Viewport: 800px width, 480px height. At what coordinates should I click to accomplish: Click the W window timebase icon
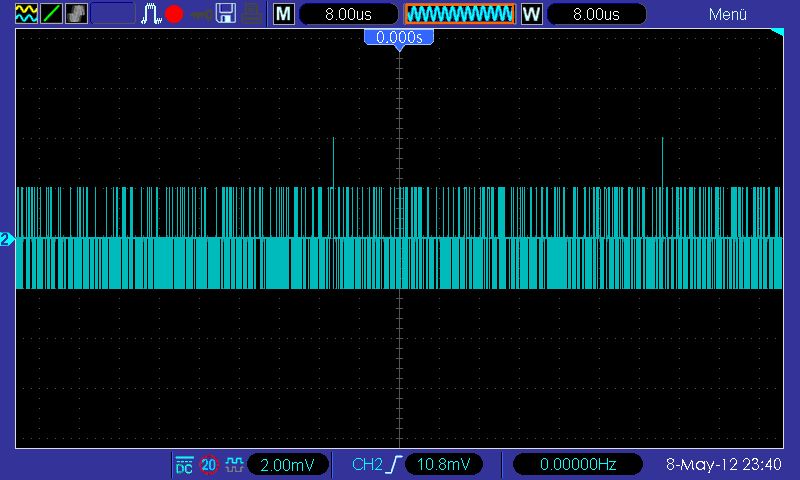(531, 14)
